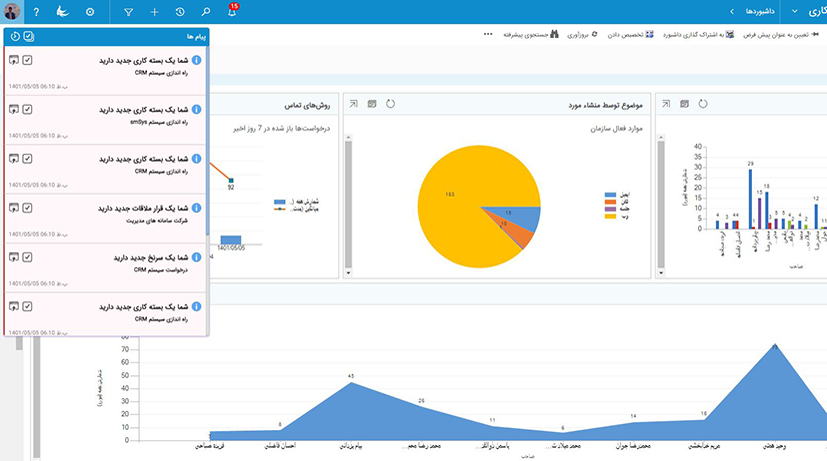
Task: Enlarge the bar chart panel with arrow icon
Action: click(x=666, y=104)
